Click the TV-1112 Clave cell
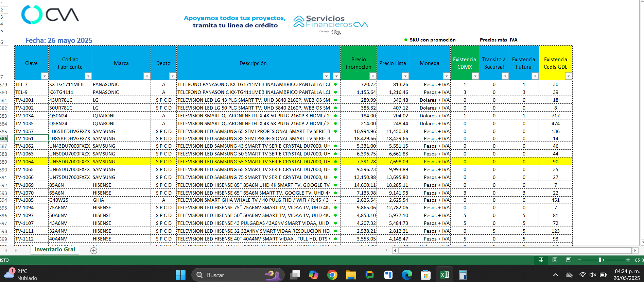 (31, 239)
